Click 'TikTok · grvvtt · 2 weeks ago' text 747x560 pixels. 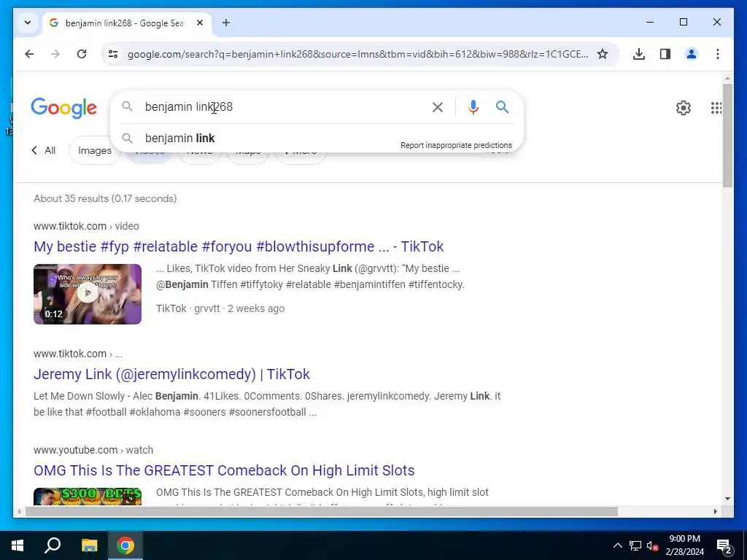coord(220,308)
